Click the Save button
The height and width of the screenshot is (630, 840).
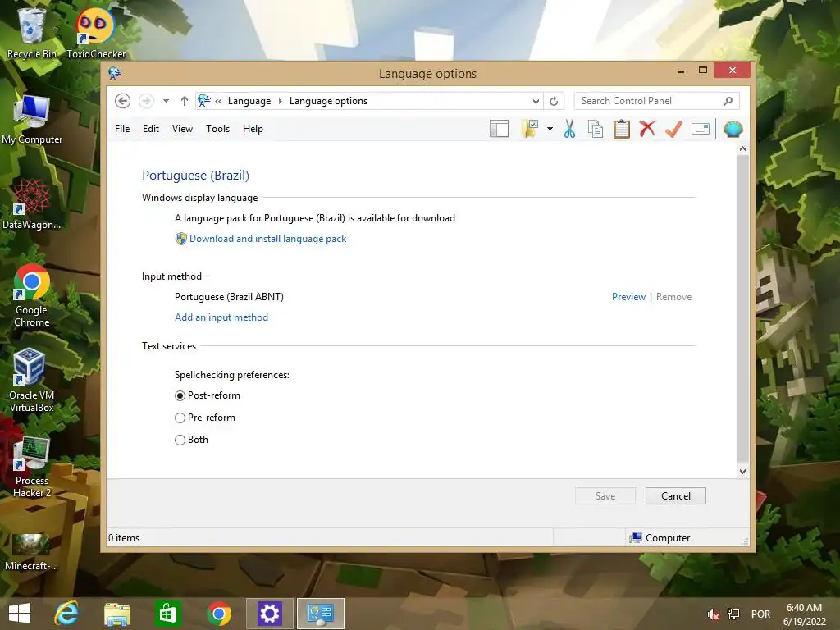pos(605,496)
